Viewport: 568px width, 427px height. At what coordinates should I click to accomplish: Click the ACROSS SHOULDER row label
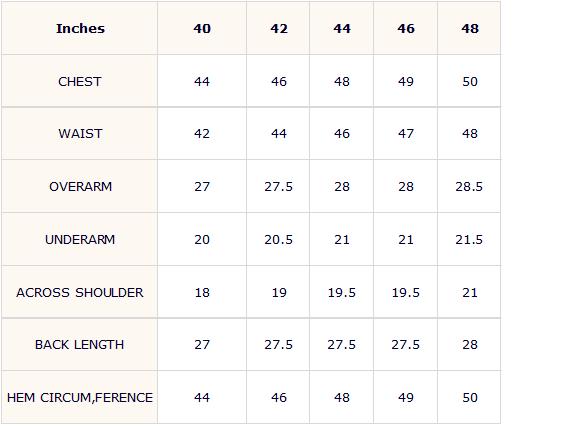coord(80,292)
